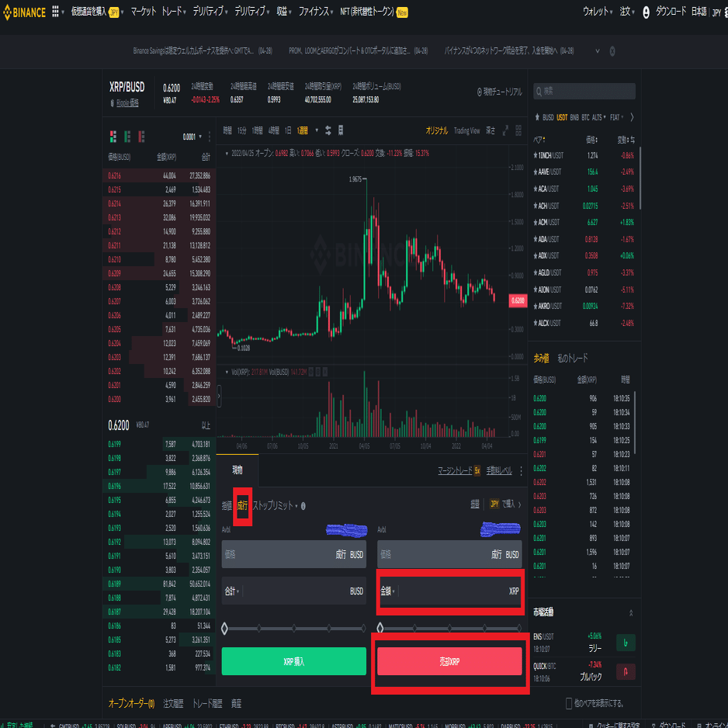This screenshot has height=728, width=728.
Task: Sort pair list by 価格 column
Action: (x=591, y=140)
